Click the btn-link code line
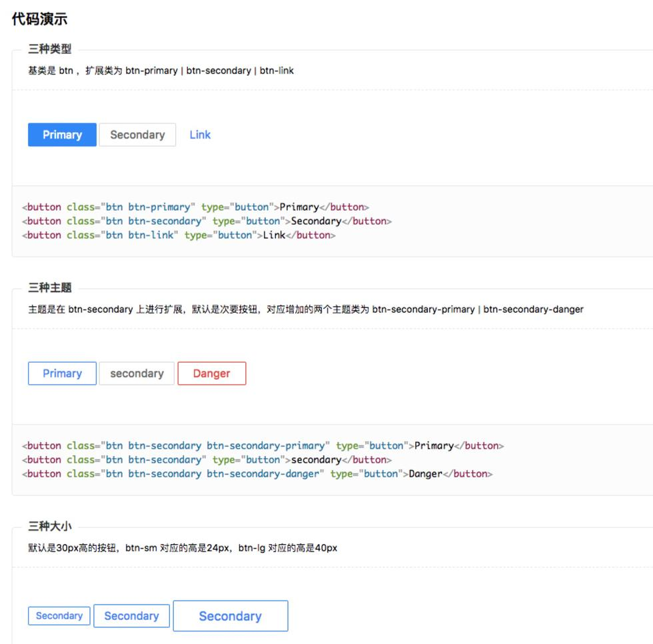The height and width of the screenshot is (644, 653). 179,235
